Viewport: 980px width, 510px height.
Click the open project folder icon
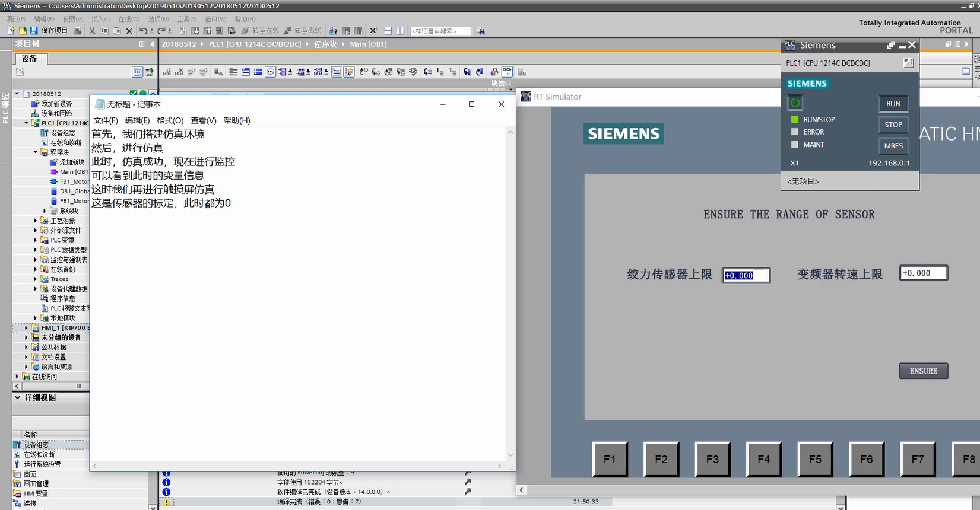(x=23, y=30)
